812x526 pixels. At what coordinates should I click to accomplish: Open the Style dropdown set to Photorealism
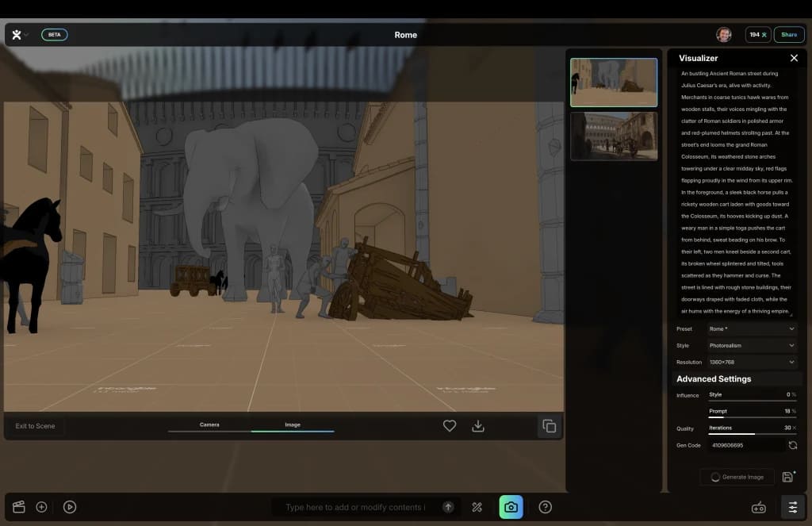(752, 345)
